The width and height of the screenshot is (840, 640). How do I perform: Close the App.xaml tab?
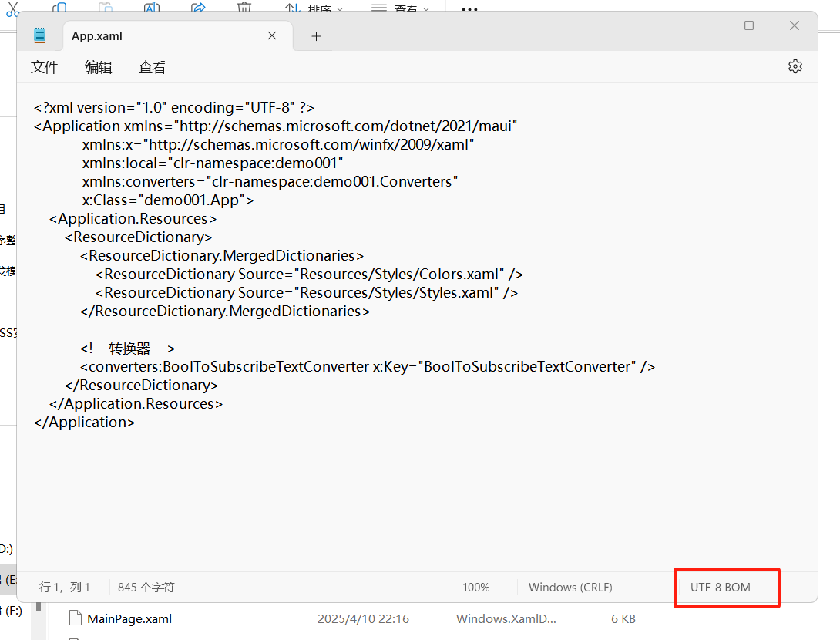(x=272, y=35)
